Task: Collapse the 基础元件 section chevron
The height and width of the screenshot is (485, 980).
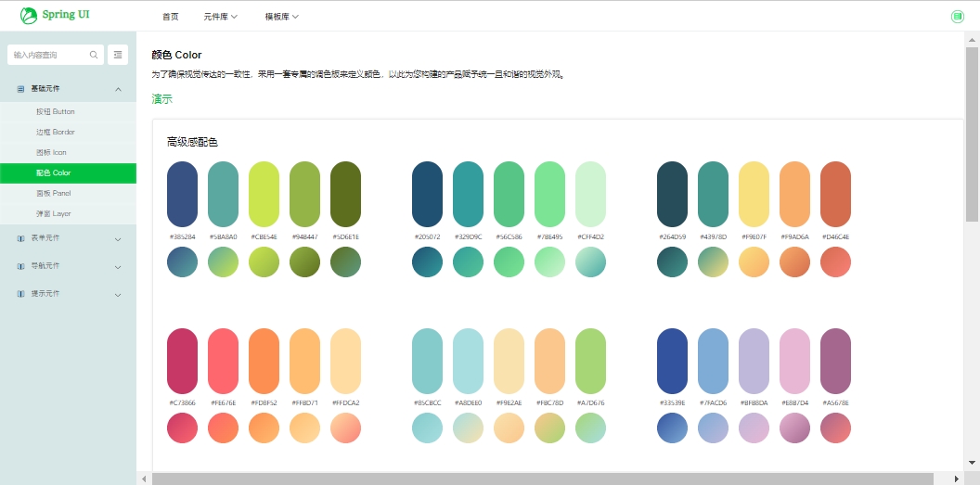Action: click(118, 90)
